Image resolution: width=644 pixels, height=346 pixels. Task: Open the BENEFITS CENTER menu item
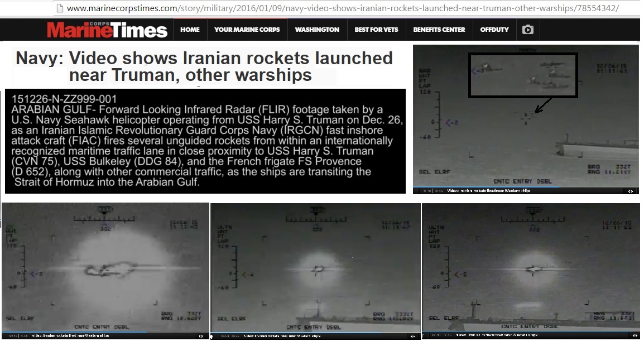[439, 30]
